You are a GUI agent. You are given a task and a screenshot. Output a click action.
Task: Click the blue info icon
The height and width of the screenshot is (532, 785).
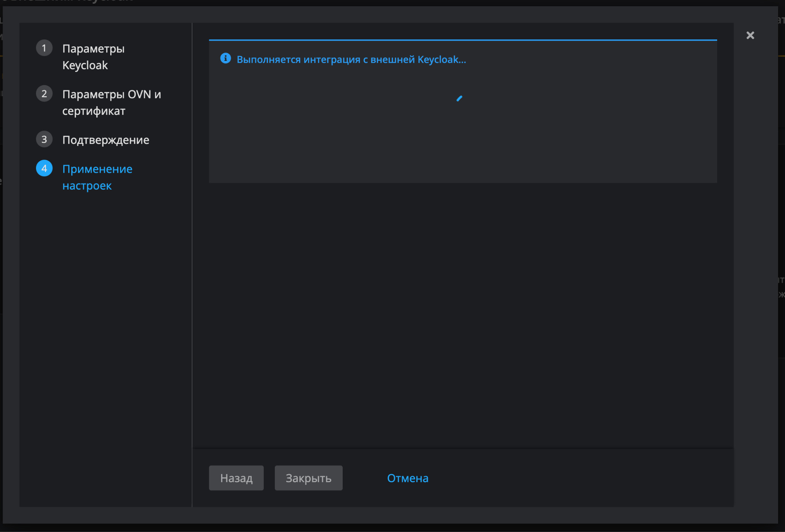click(225, 58)
